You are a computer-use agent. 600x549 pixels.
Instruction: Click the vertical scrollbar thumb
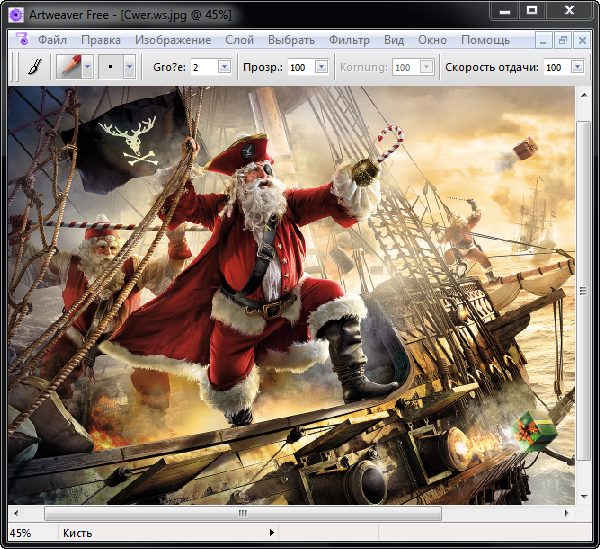tap(584, 291)
